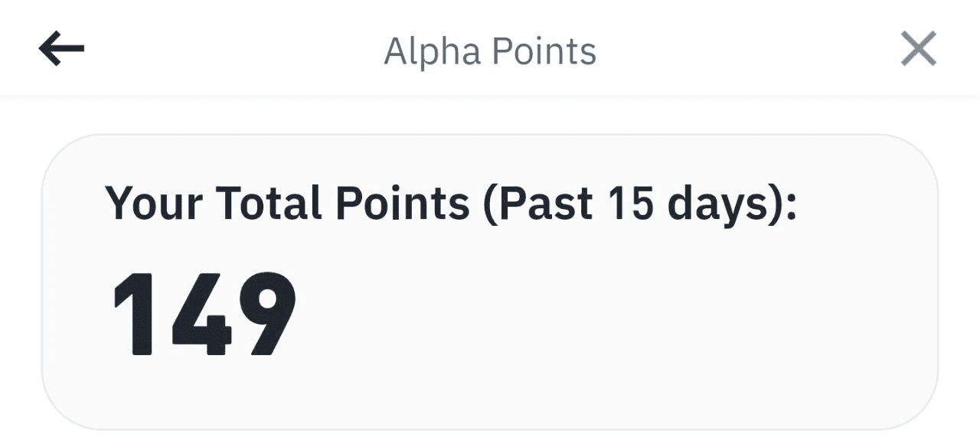Tap the X icon beside the title
This screenshot has width=980, height=447.
coord(919,51)
